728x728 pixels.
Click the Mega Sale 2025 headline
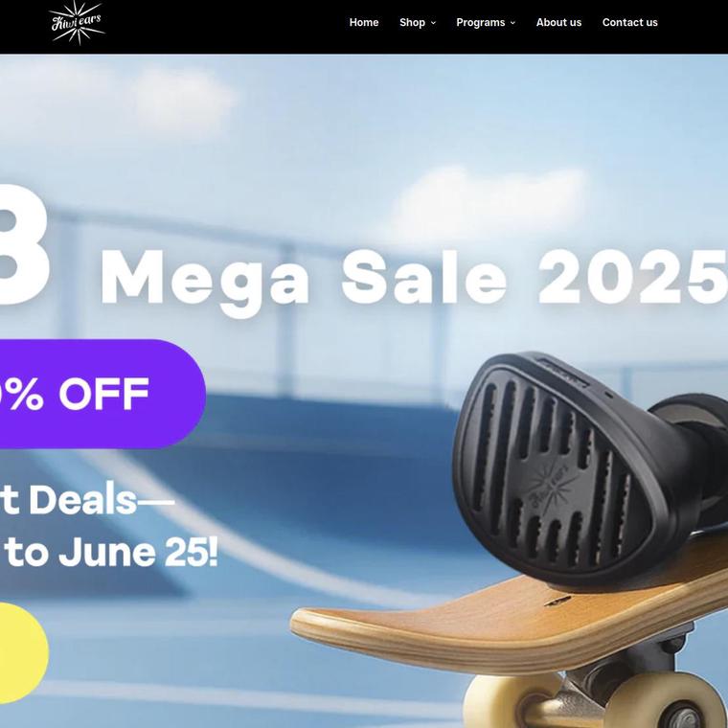coord(413,279)
